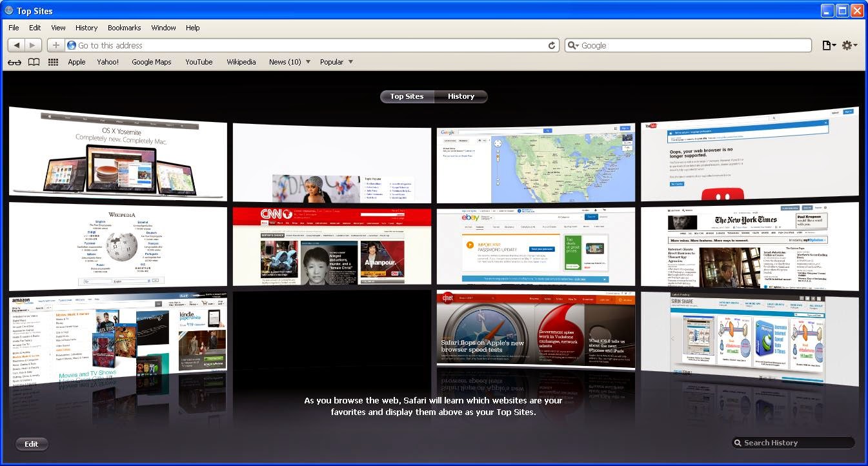Click the Reload page icon
The image size is (868, 466).
552,45
